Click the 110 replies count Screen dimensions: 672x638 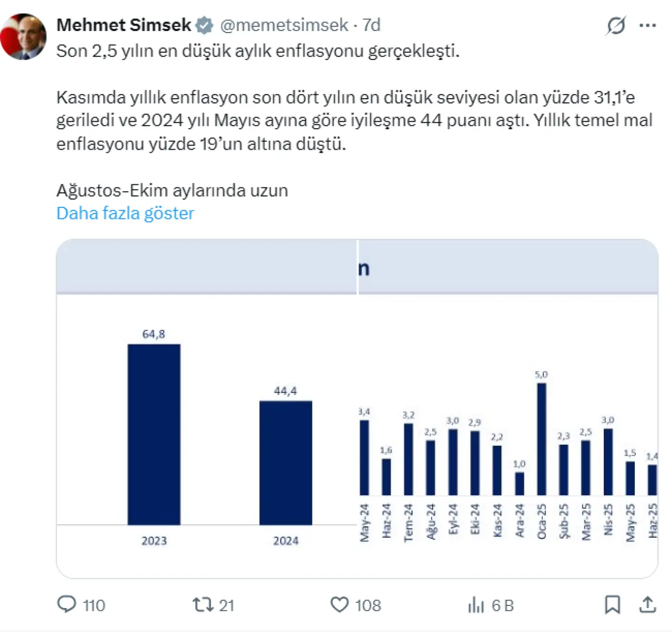94,605
